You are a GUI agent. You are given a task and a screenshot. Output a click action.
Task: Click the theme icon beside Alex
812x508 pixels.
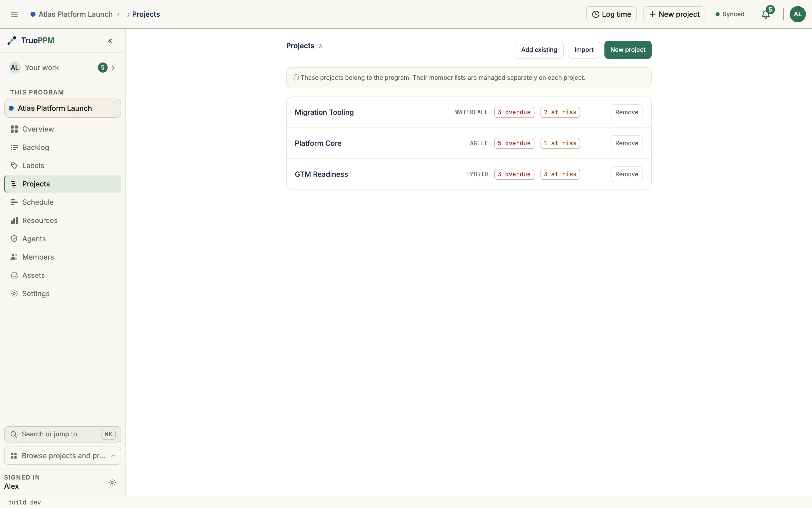tap(112, 483)
